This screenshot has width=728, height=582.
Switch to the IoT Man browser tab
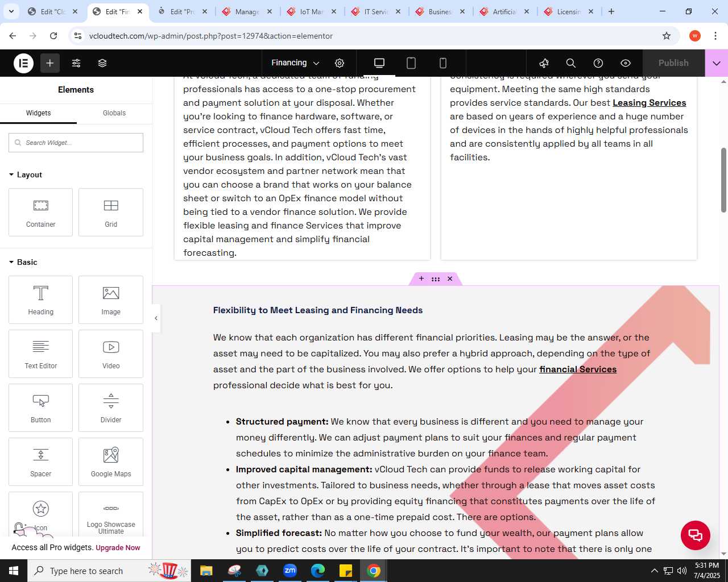click(312, 11)
